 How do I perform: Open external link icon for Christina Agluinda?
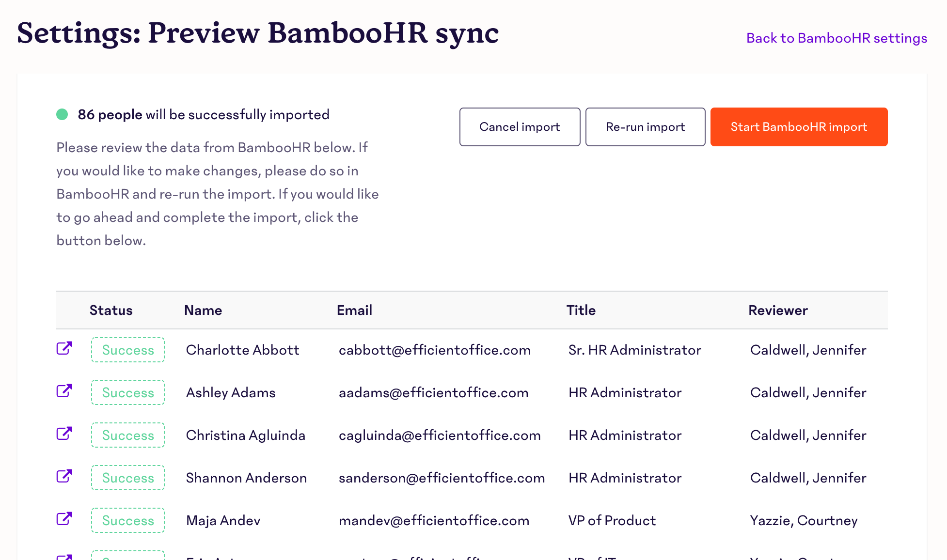(x=64, y=434)
